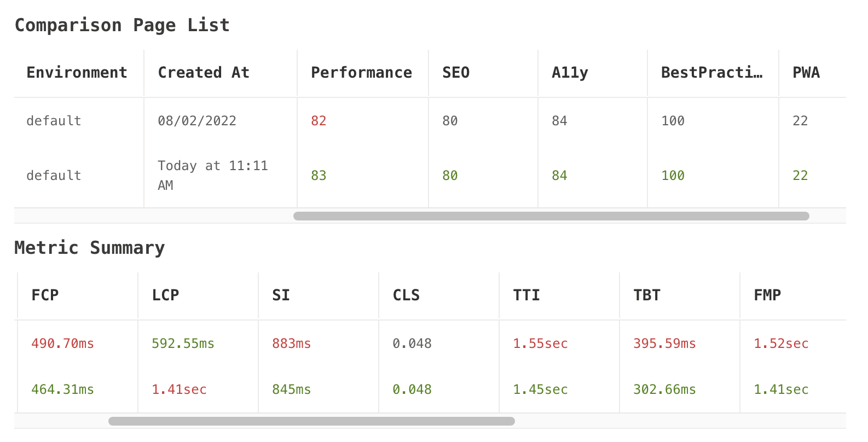This screenshot has width=868, height=442.
Task: Click the FMP metric column header
Action: coord(767,295)
